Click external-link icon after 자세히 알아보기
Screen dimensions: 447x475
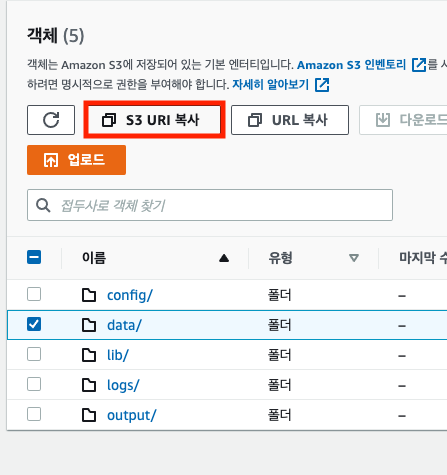coord(322,85)
